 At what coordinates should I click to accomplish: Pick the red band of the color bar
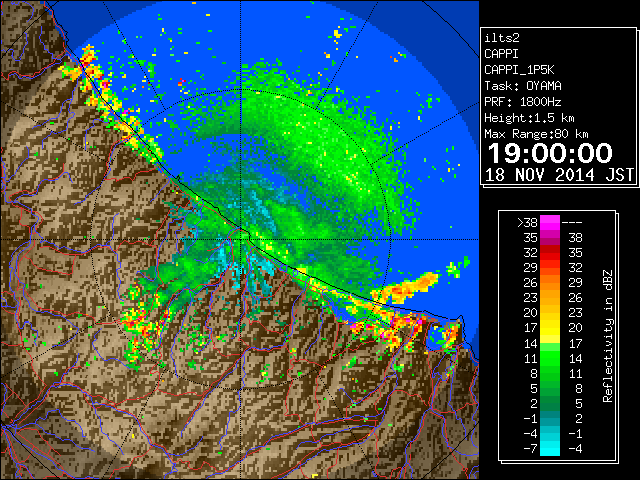click(x=550, y=253)
